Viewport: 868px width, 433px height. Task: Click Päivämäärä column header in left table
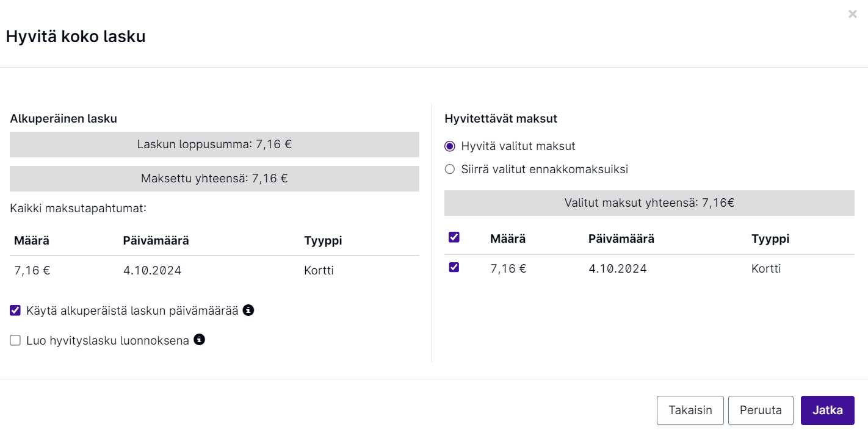point(156,241)
